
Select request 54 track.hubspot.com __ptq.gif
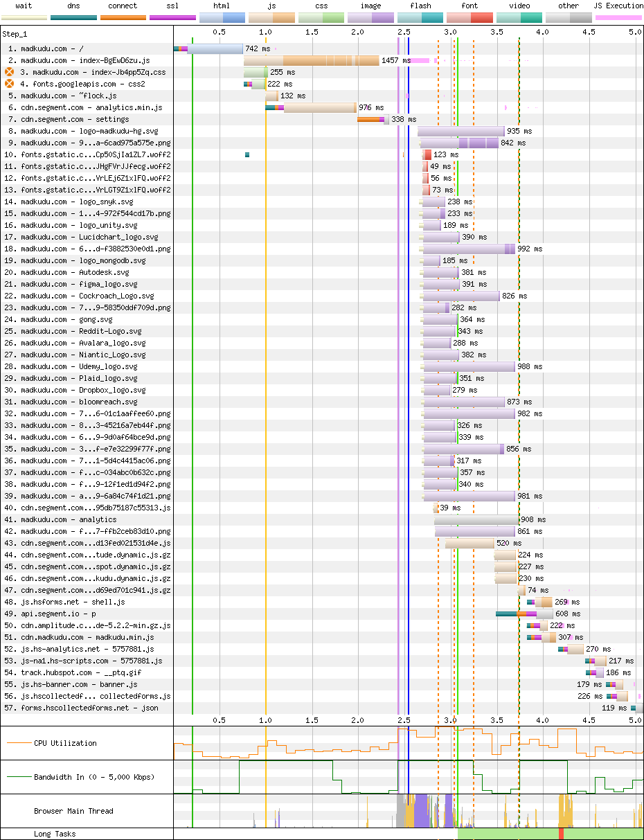[x=82, y=672]
